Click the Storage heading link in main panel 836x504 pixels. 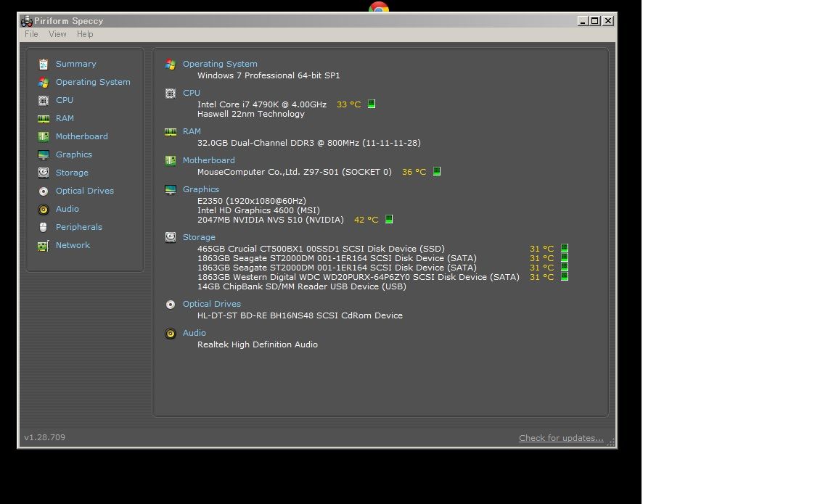199,237
